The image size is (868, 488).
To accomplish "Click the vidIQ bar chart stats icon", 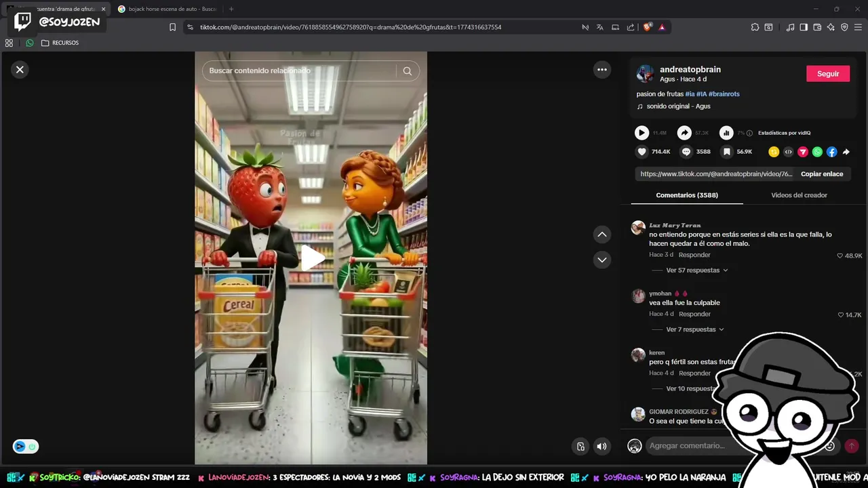I will (x=726, y=133).
